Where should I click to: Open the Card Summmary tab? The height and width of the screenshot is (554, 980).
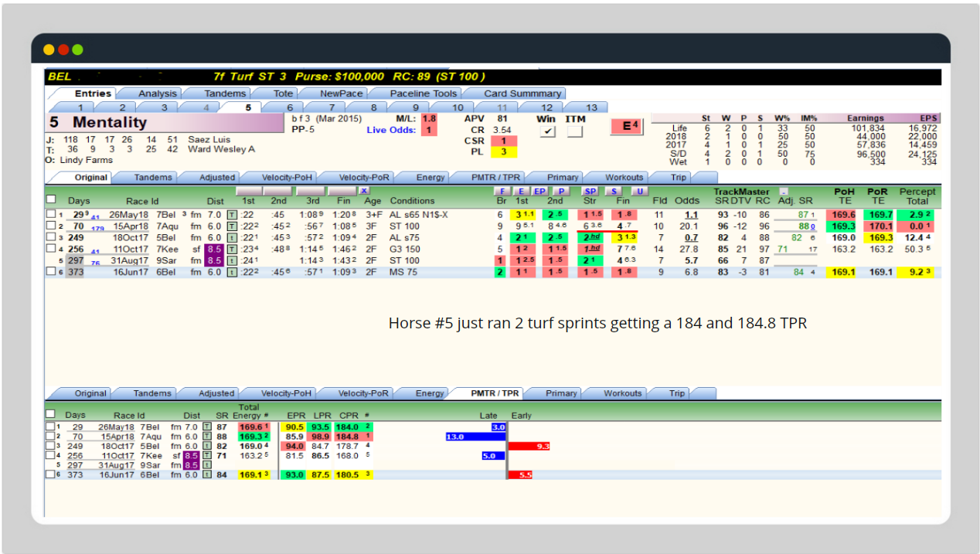click(x=522, y=93)
